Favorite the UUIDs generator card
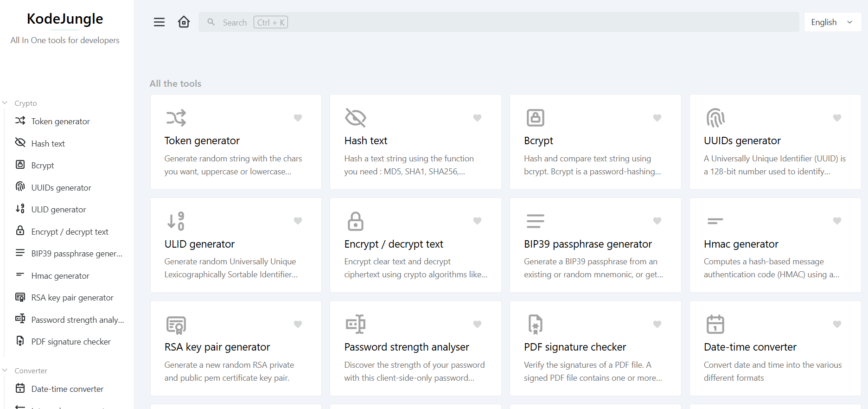Image resolution: width=868 pixels, height=409 pixels. click(837, 118)
